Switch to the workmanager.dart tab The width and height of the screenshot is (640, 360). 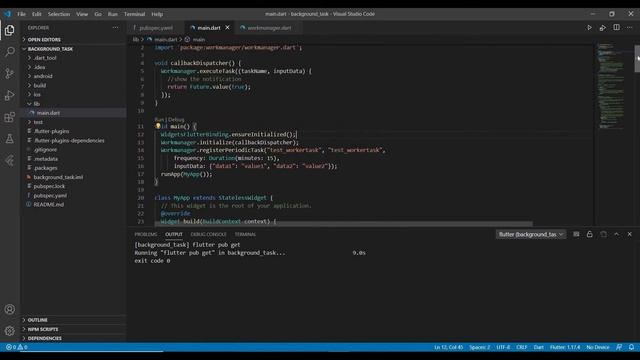click(269, 28)
